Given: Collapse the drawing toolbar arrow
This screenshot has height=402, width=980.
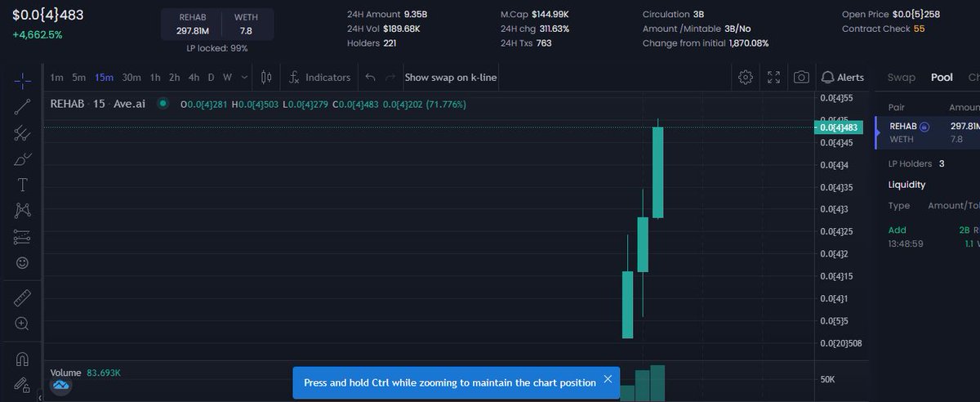Looking at the screenshot, I should pyautogui.click(x=41, y=396).
